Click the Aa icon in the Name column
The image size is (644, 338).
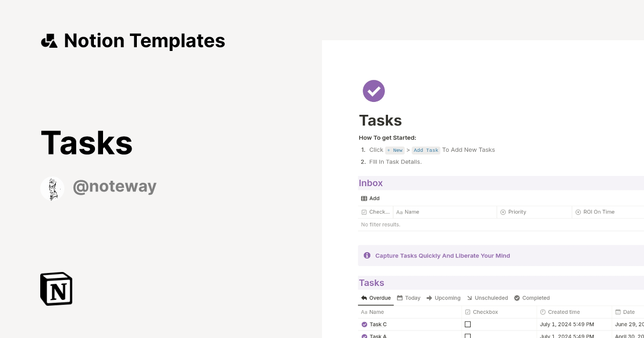click(x=400, y=212)
